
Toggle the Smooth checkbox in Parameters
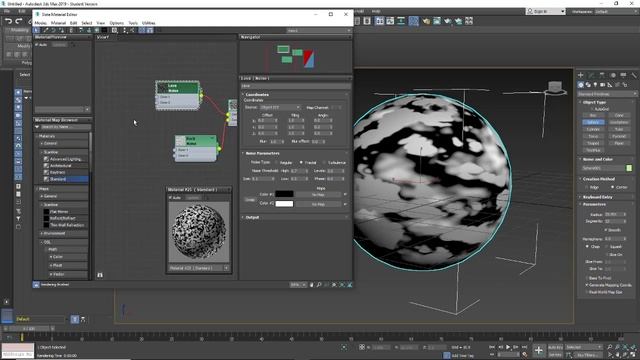pyautogui.click(x=606, y=230)
